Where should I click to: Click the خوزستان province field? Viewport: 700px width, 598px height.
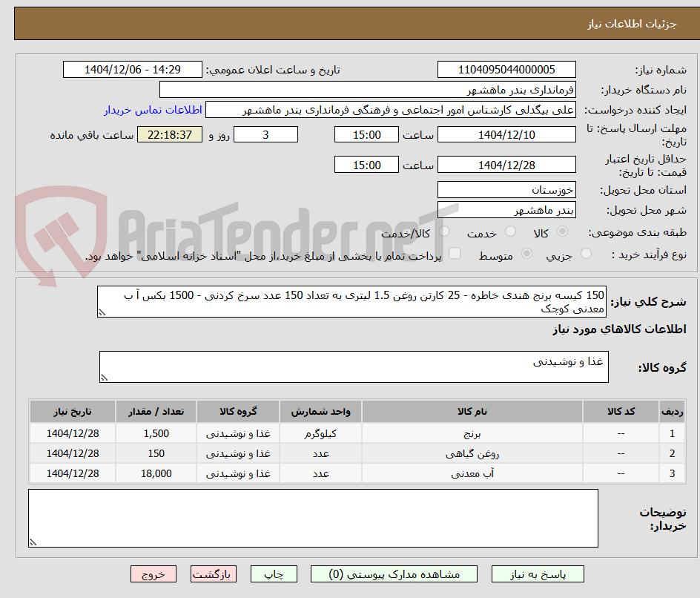(x=506, y=190)
